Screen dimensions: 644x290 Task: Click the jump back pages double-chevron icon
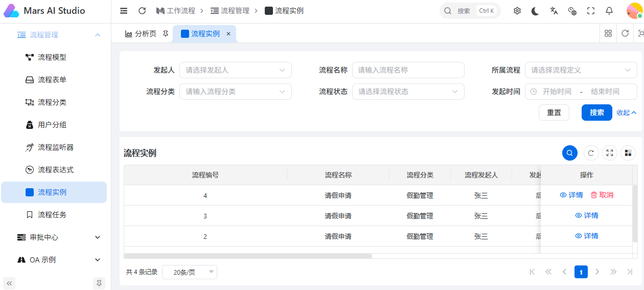[548, 272]
